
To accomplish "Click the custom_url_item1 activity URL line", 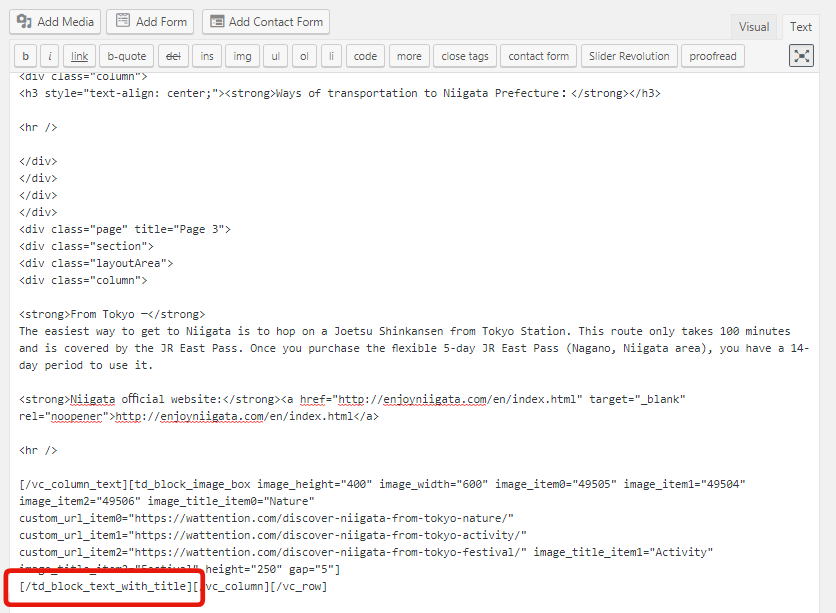I will click(272, 535).
